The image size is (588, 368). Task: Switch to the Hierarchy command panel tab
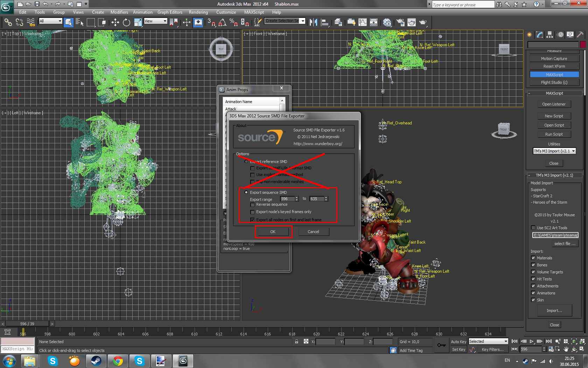click(x=550, y=34)
